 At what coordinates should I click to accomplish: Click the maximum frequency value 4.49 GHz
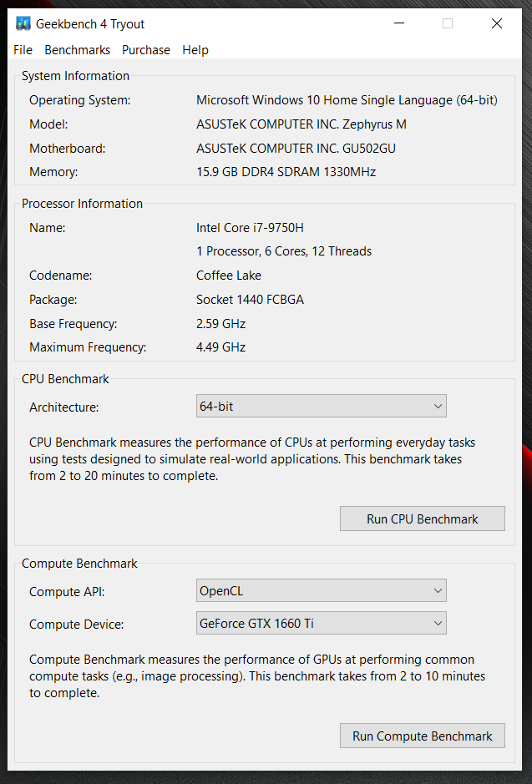point(220,347)
